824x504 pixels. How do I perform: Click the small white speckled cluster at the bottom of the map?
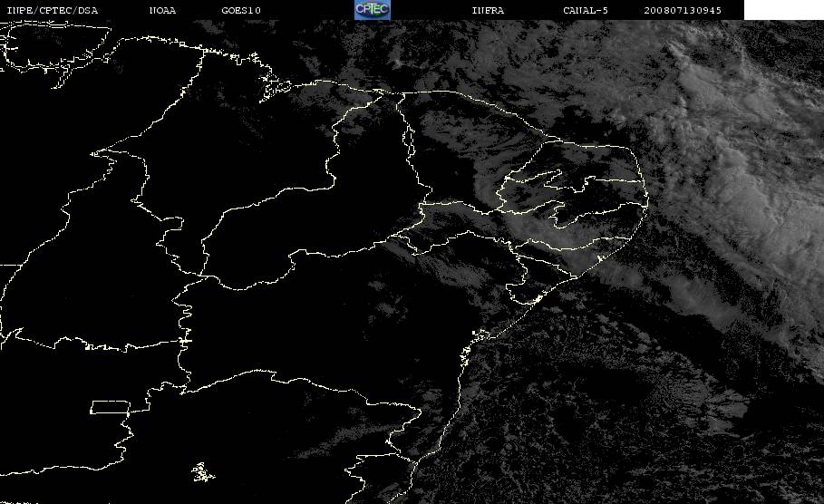point(202,472)
